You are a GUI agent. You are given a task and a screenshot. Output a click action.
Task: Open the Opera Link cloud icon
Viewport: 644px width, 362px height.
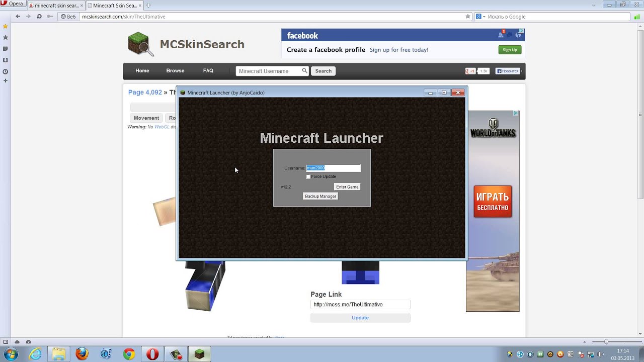point(17,342)
